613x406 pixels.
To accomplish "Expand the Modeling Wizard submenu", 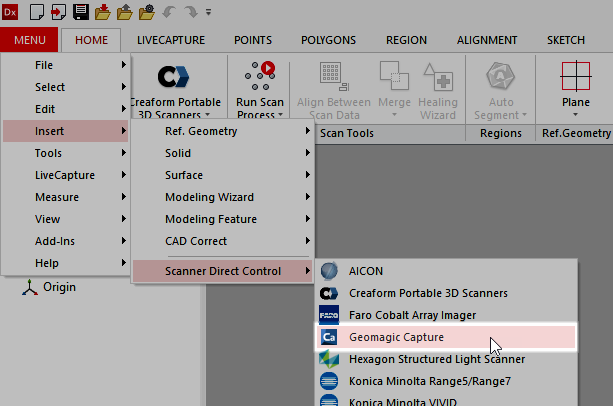I will 223,197.
